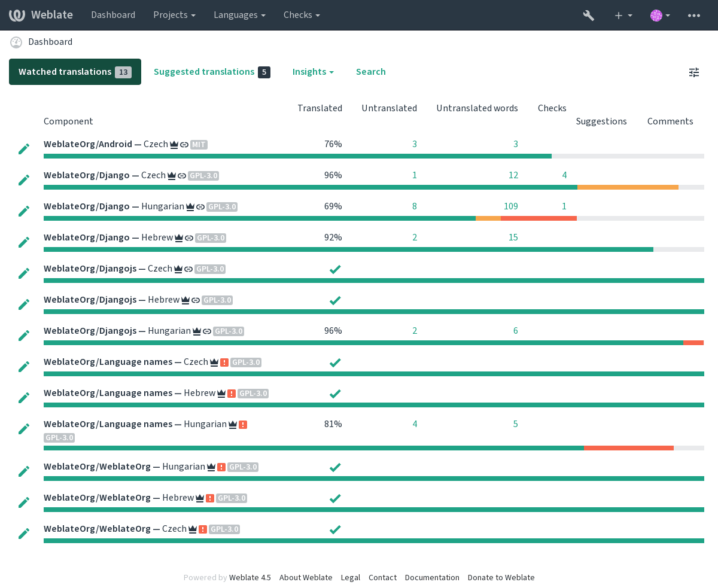Open WeblateOrg/Django — Hebrew translation link
718x588 pixels.
click(x=108, y=237)
